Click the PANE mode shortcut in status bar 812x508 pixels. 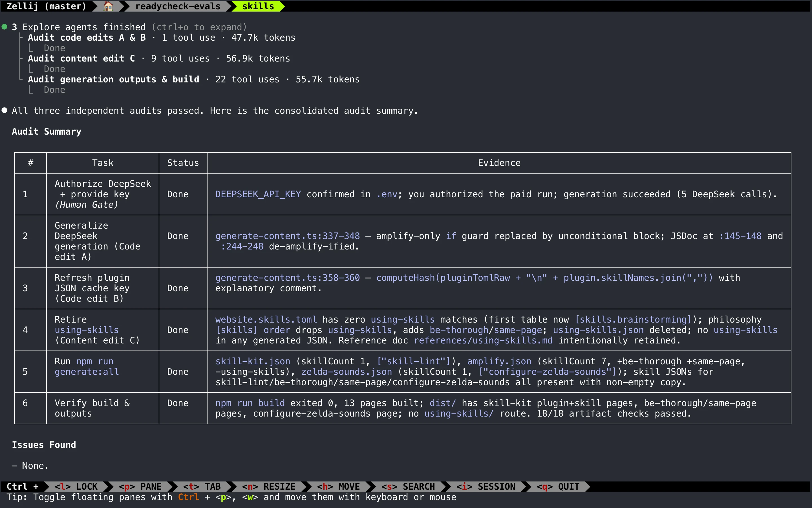pyautogui.click(x=140, y=486)
